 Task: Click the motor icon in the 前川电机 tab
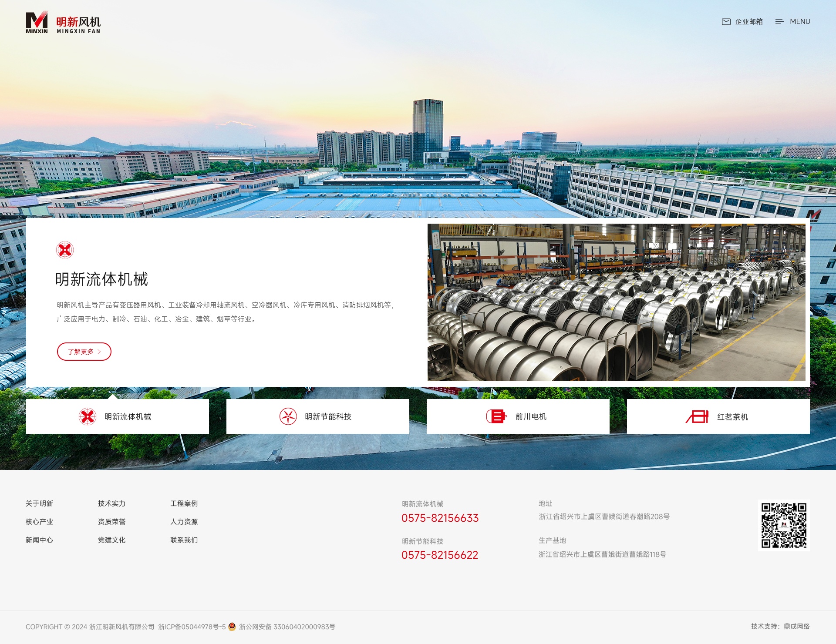(x=496, y=416)
